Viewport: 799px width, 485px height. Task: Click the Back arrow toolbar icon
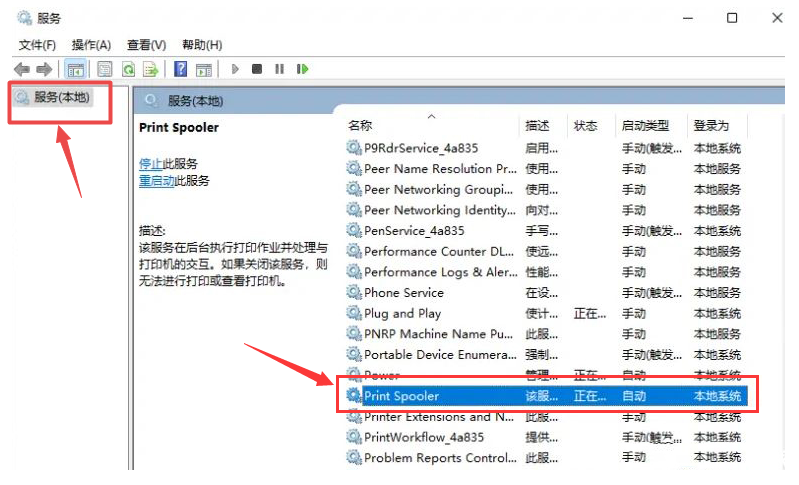pos(21,69)
